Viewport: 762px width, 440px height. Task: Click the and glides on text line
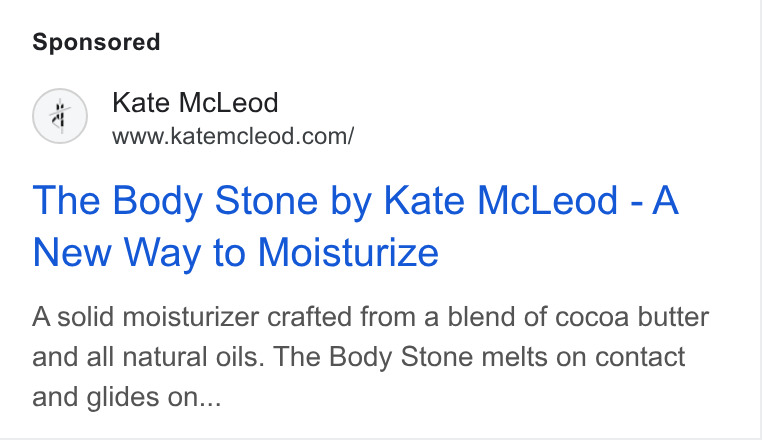[127, 397]
